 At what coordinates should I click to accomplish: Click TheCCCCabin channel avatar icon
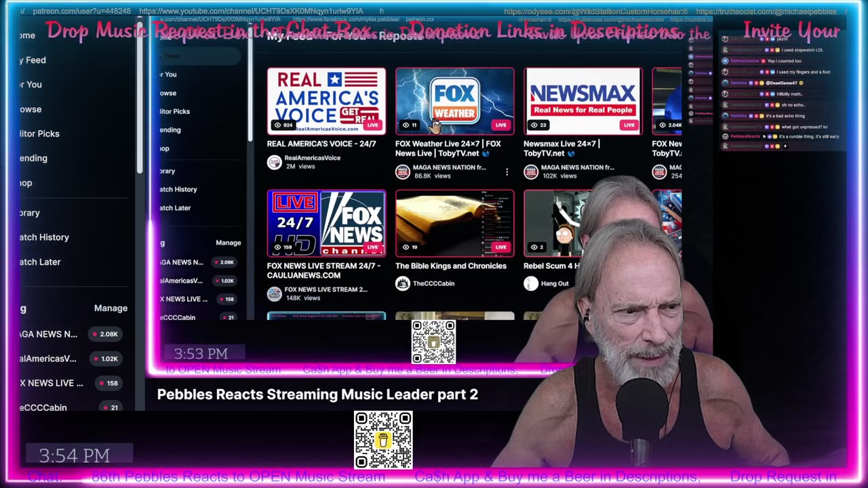(x=403, y=283)
